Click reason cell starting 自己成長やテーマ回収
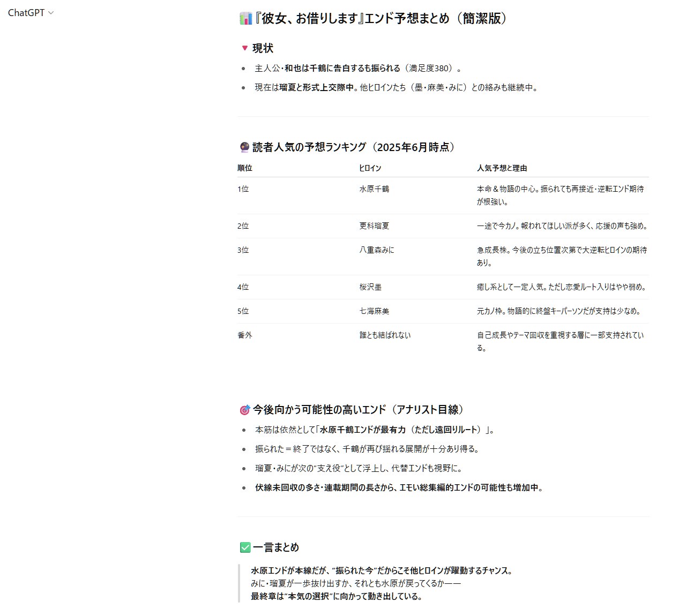The height and width of the screenshot is (616, 686). click(x=561, y=342)
